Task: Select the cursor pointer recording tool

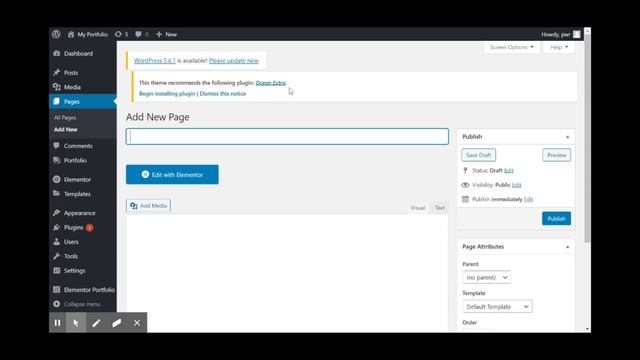Action: click(76, 323)
